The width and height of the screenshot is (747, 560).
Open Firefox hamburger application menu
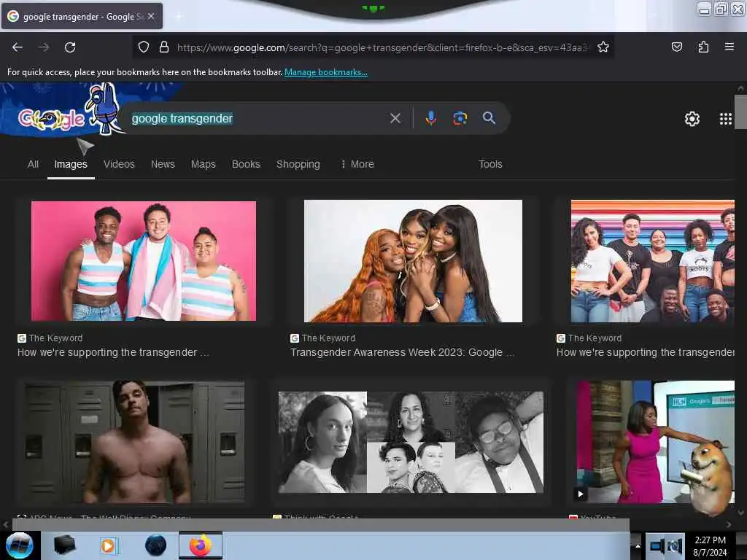(x=729, y=47)
